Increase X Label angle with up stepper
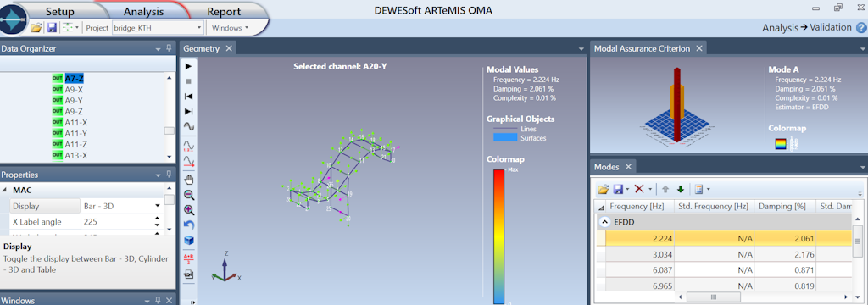The width and height of the screenshot is (868, 305). (x=157, y=218)
